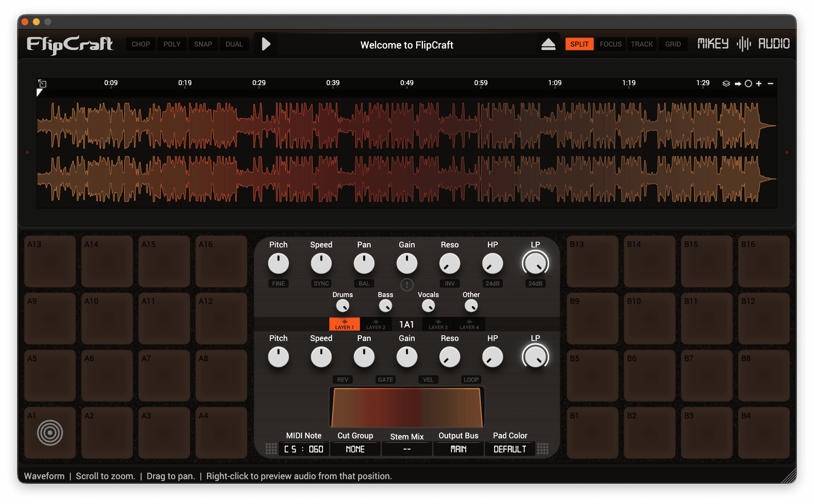814x504 pixels.
Task: Click the minus zoom-out icon above waveform
Action: (770, 84)
